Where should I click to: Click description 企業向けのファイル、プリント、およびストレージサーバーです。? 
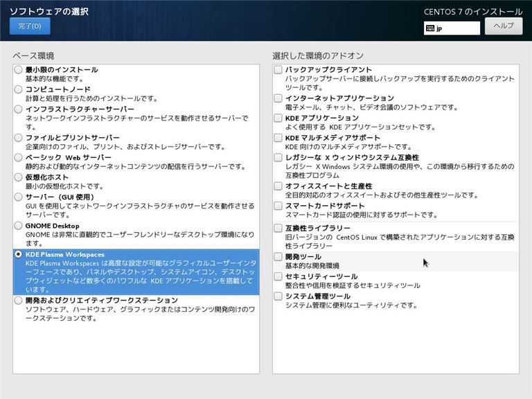click(x=125, y=147)
